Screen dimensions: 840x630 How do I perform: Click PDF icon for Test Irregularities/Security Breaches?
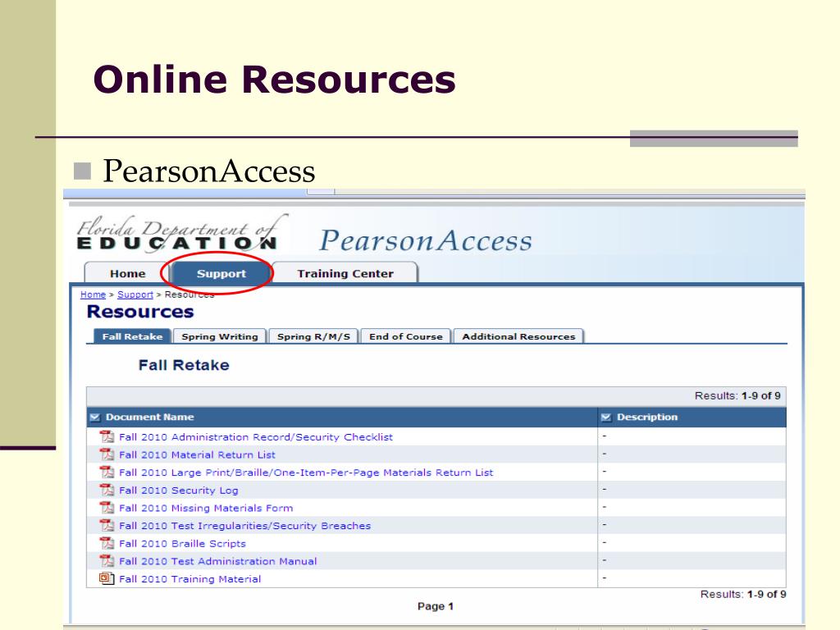pyautogui.click(x=107, y=525)
